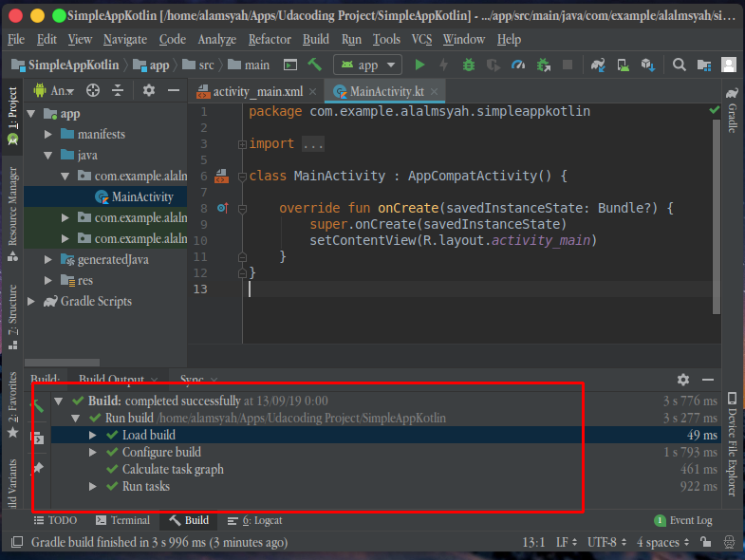Click select run/debug device target icon
The image size is (745, 560).
pyautogui.click(x=289, y=65)
